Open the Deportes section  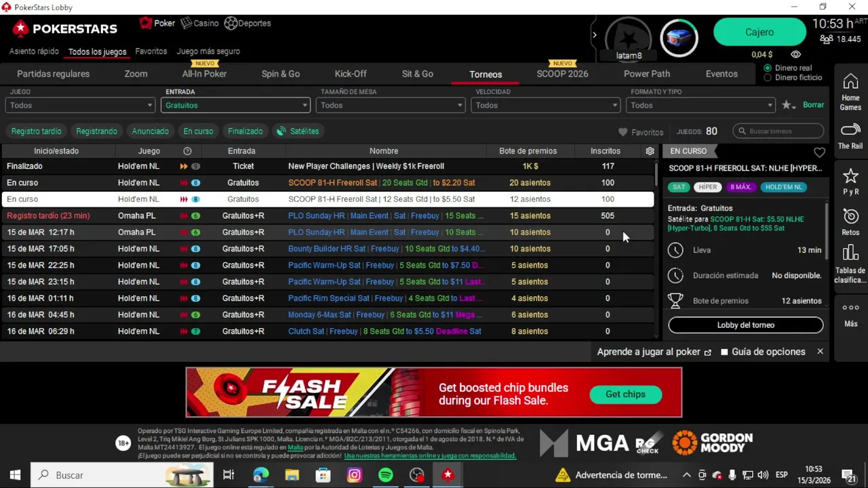pyautogui.click(x=248, y=23)
